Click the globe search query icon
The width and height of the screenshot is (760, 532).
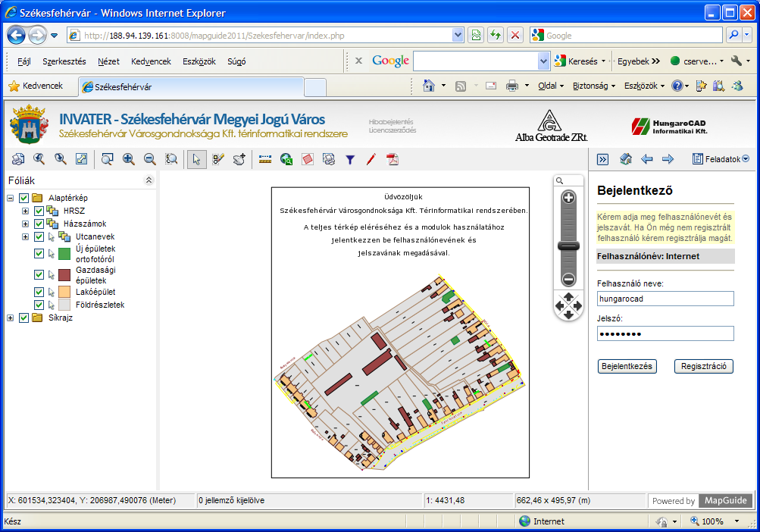286,159
